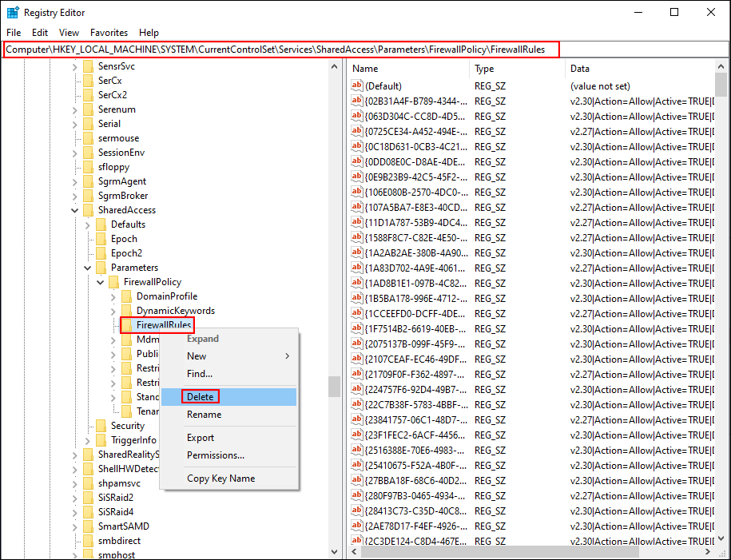Click the string icon of the (Default) value
The width and height of the screenshot is (731, 560).
point(357,86)
